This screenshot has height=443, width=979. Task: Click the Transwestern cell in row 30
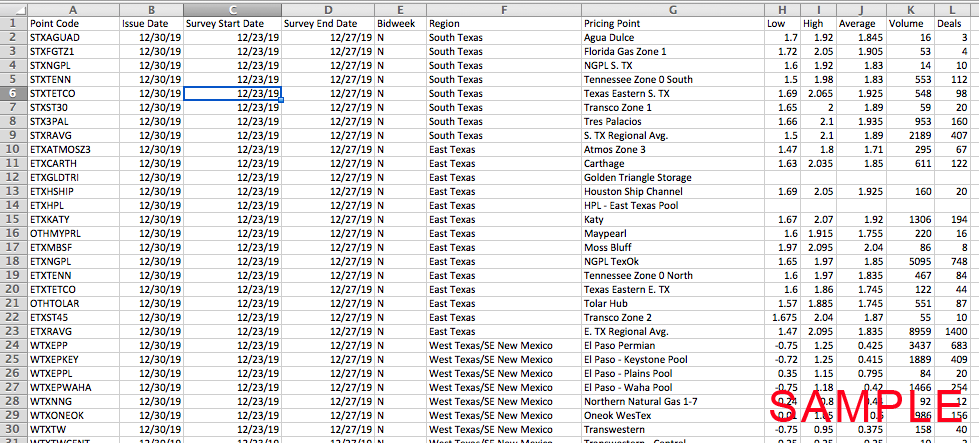click(x=673, y=429)
